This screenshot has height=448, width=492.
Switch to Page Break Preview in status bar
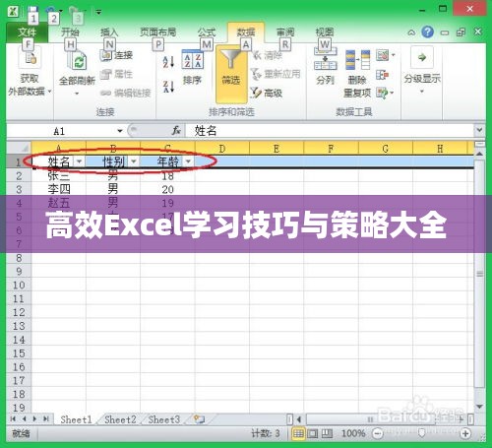click(x=327, y=433)
